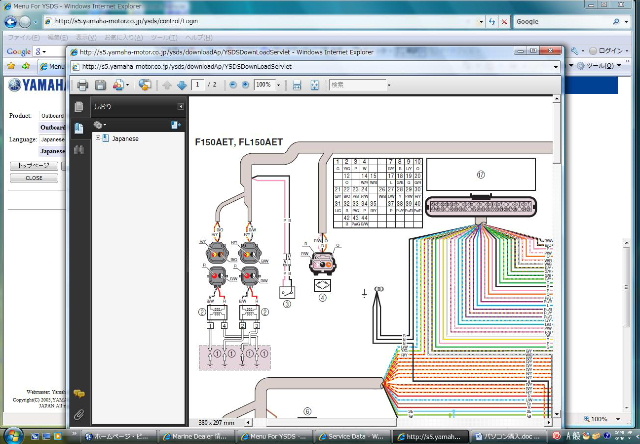Select the Japanese bookmark

125,138
